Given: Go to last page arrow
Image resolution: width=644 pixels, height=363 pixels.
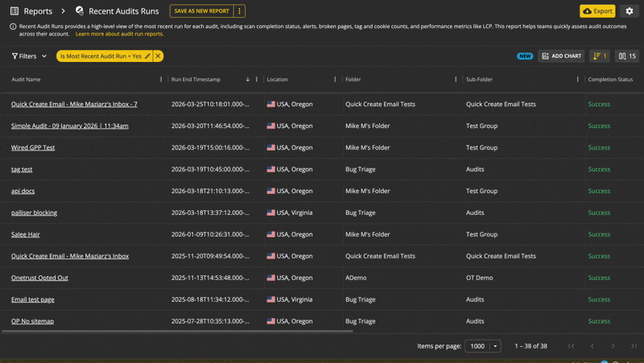Looking at the screenshot, I should [x=634, y=346].
